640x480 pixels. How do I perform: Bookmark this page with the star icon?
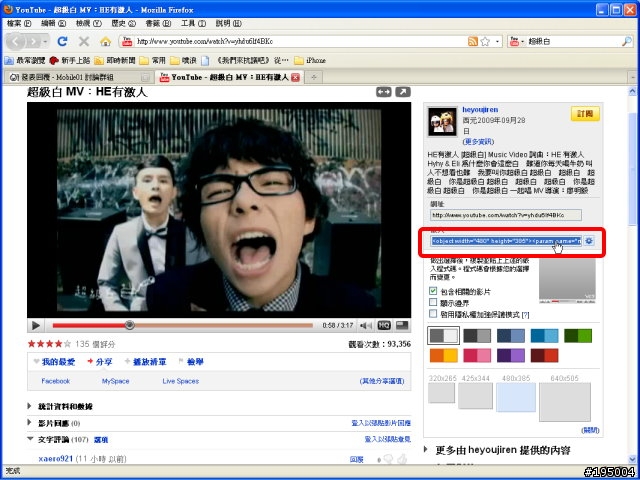click(x=485, y=41)
